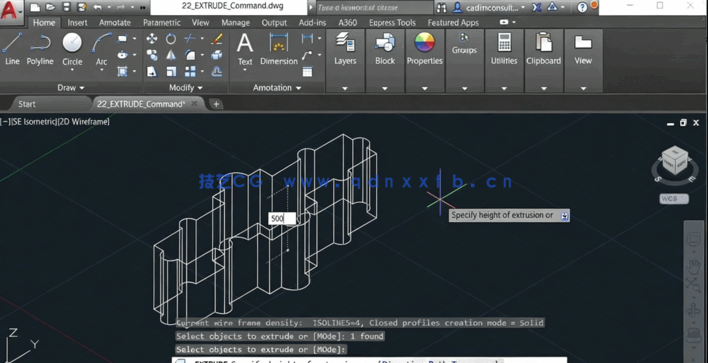
Task: Click the Table icon in Annotation panel
Action: click(x=307, y=72)
